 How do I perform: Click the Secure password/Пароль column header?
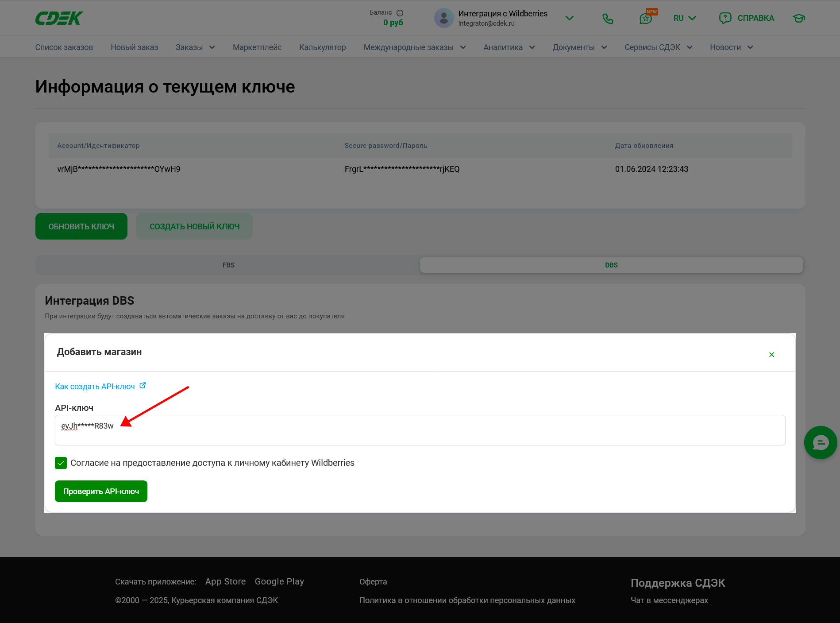tap(386, 146)
